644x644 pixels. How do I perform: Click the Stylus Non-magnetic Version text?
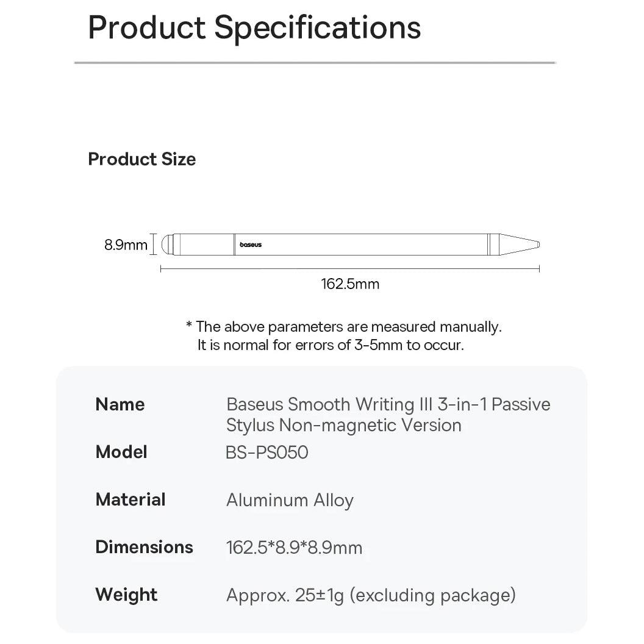pos(343,425)
